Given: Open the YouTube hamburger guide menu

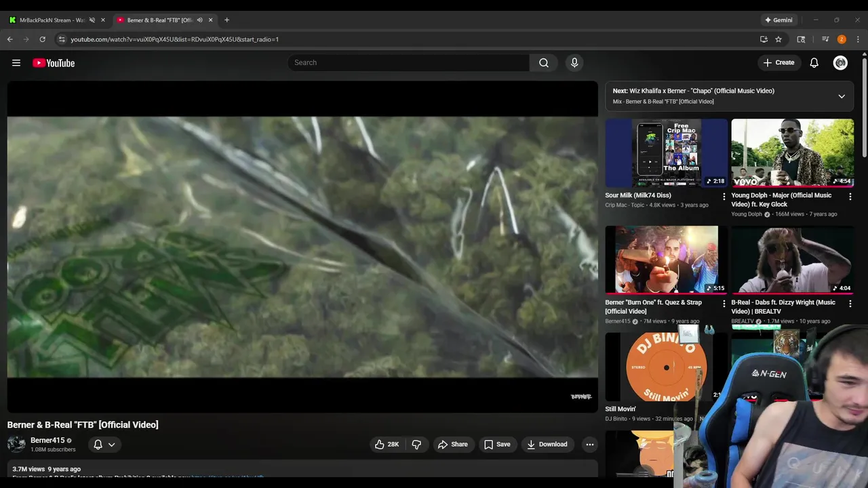Looking at the screenshot, I should pos(16,63).
